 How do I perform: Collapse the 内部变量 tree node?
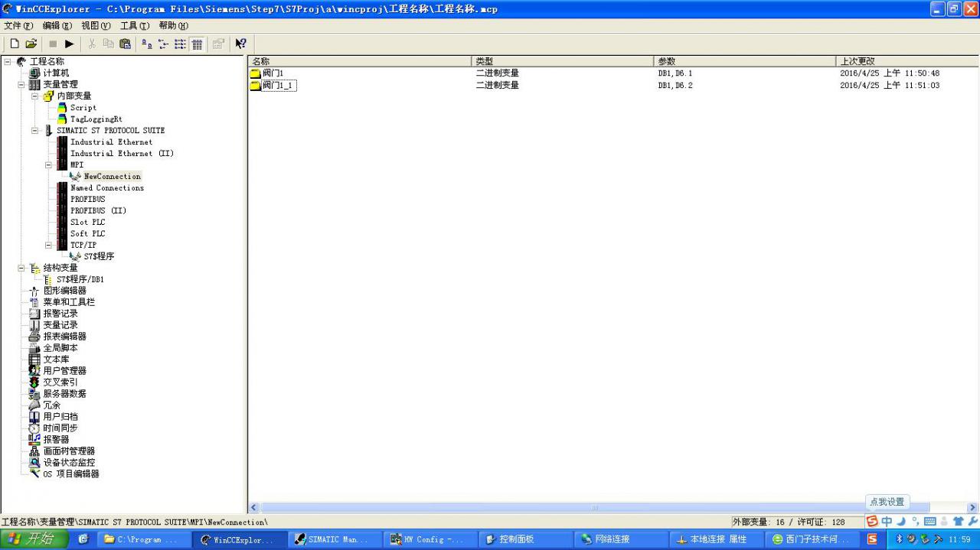click(x=35, y=96)
